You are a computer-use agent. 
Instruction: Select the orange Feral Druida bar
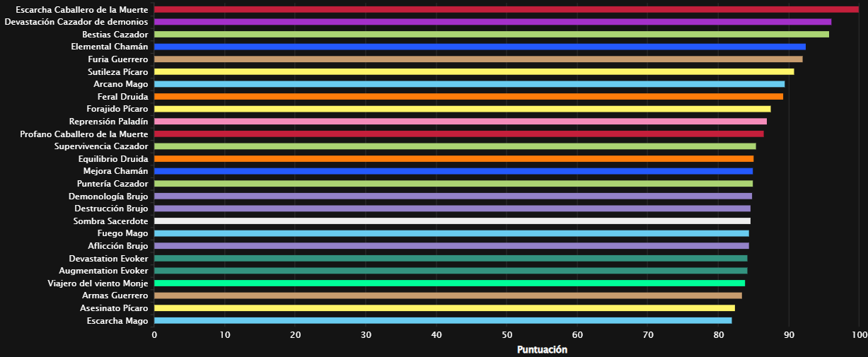468,97
